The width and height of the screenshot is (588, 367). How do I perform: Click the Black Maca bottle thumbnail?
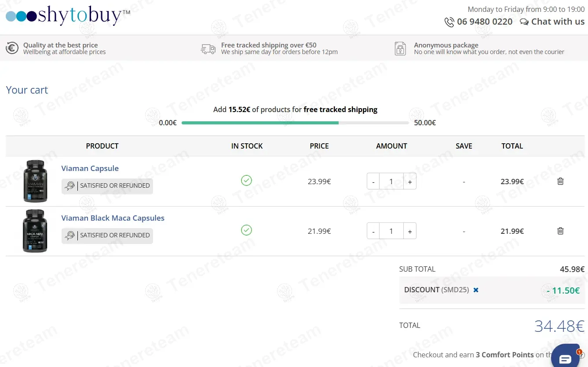coord(35,231)
